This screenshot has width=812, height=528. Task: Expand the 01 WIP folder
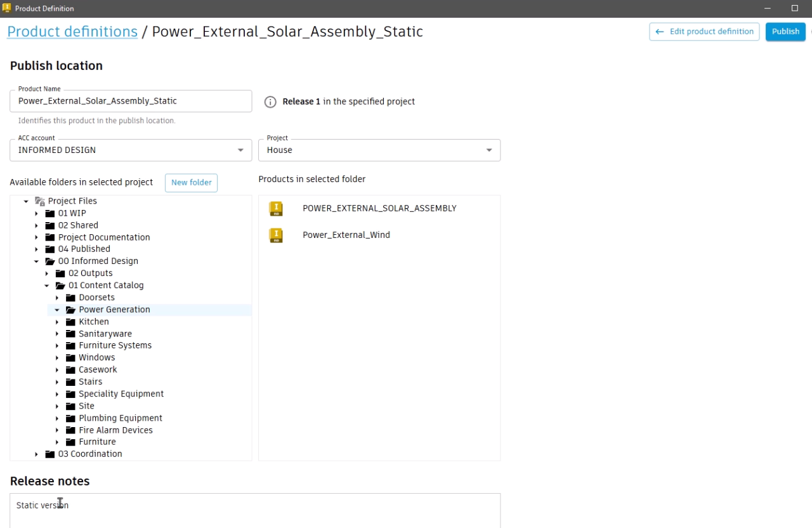[36, 214]
